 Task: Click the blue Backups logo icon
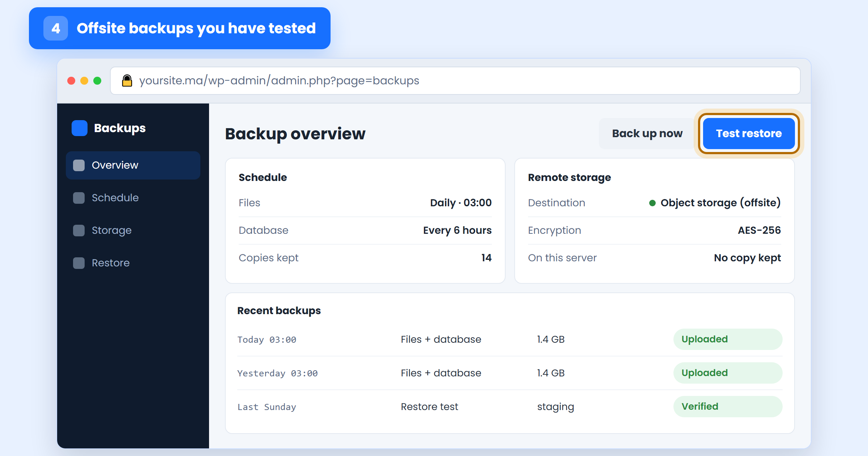coord(80,128)
